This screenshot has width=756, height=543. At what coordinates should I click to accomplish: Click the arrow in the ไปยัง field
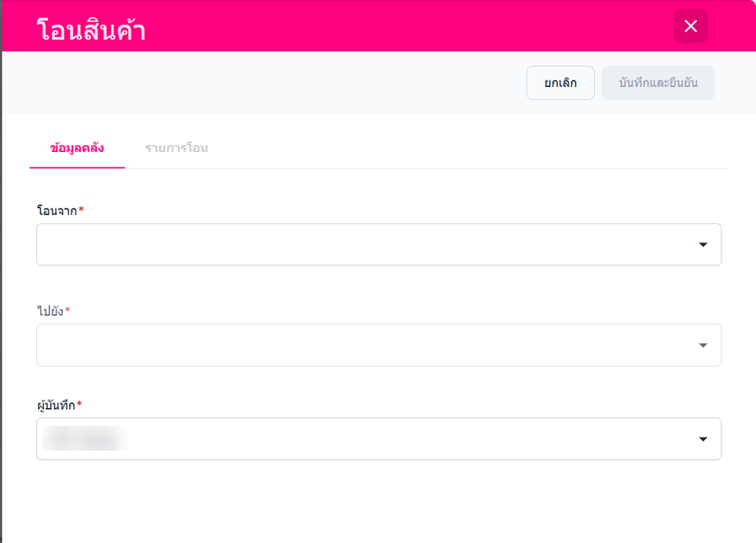point(703,346)
